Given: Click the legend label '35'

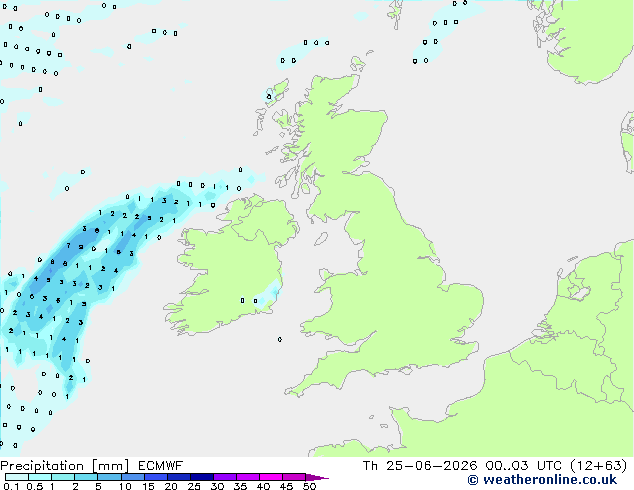Looking at the screenshot, I should (x=240, y=486).
